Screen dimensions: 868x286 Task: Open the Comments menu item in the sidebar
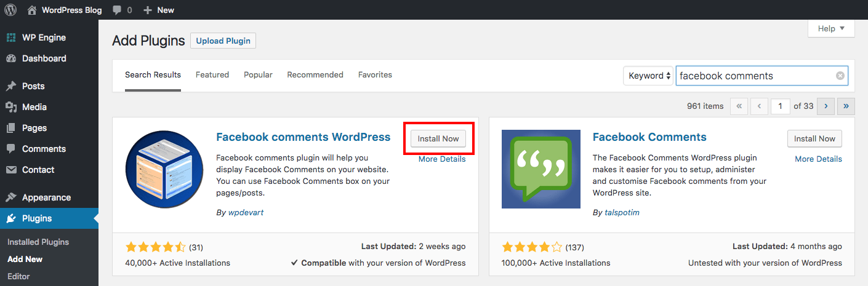pyautogui.click(x=49, y=149)
